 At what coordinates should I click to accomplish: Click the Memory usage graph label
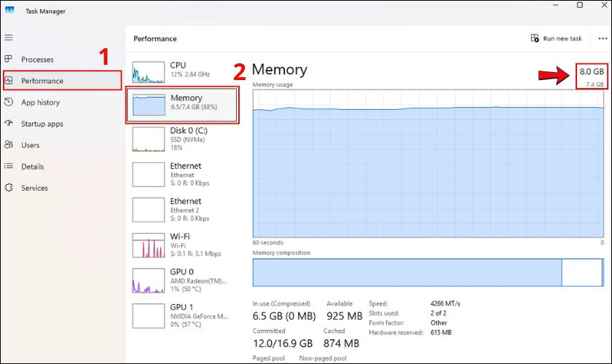(272, 84)
